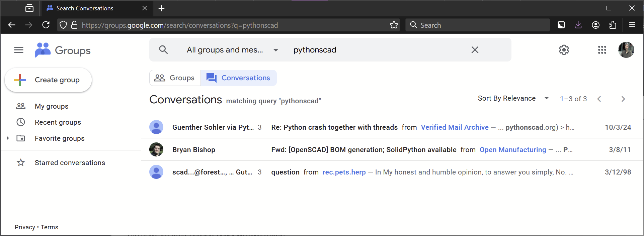
Task: Click the search magnifier icon in Groups
Action: pyautogui.click(x=163, y=50)
